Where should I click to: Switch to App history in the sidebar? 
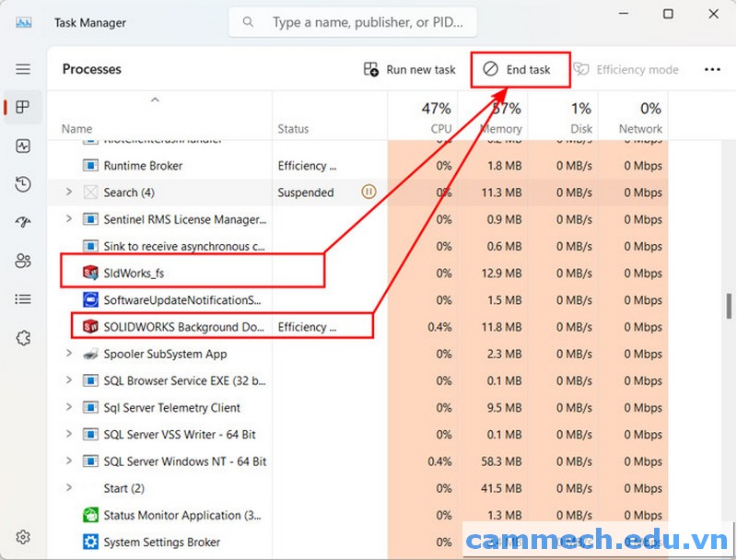(x=23, y=183)
